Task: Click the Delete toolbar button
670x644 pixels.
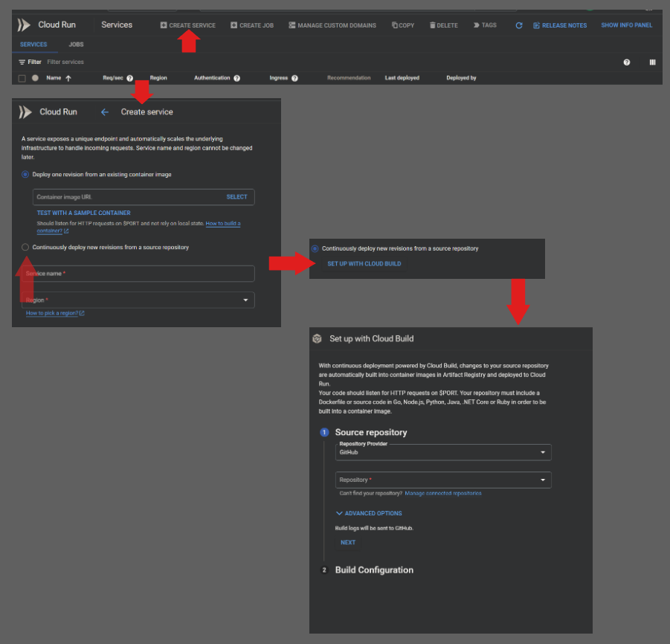Action: [x=443, y=25]
